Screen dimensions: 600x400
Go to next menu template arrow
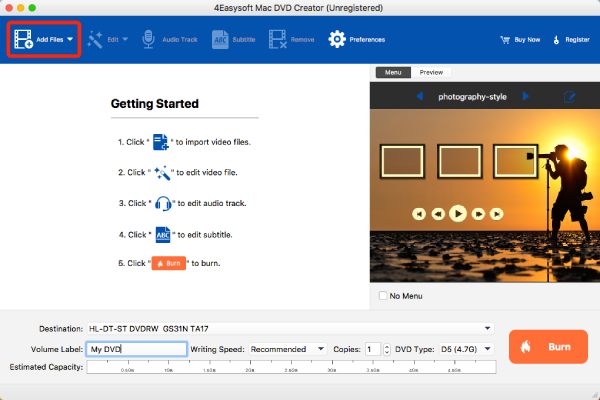click(525, 96)
